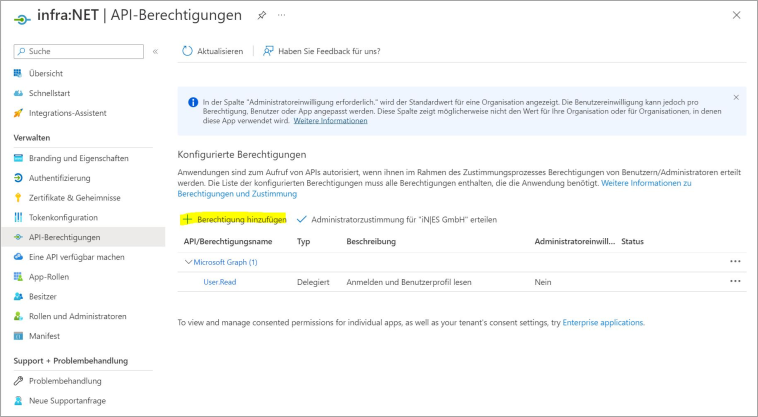Click Berechtigung hinzufügen button
This screenshot has width=758, height=417.
(234, 219)
